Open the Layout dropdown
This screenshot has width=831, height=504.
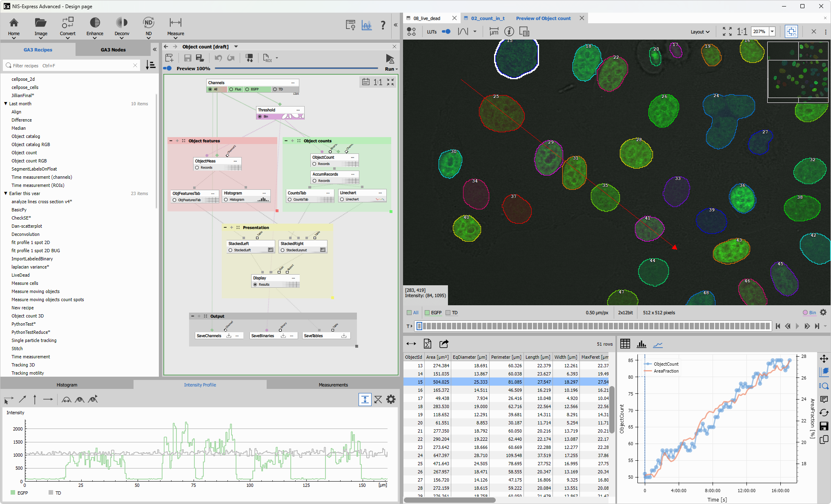coord(700,32)
